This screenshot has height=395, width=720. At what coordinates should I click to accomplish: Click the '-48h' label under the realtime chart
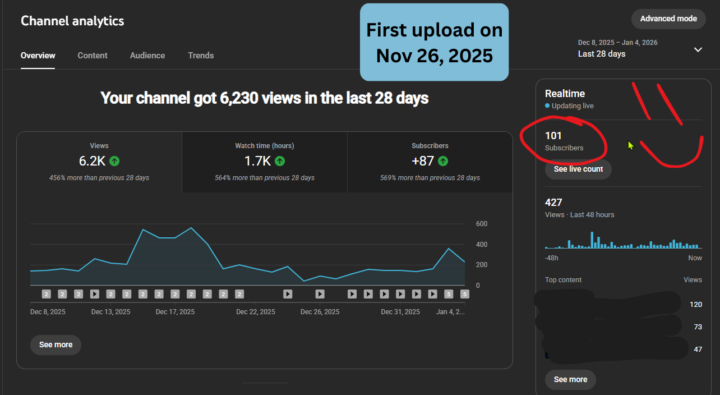pos(551,258)
